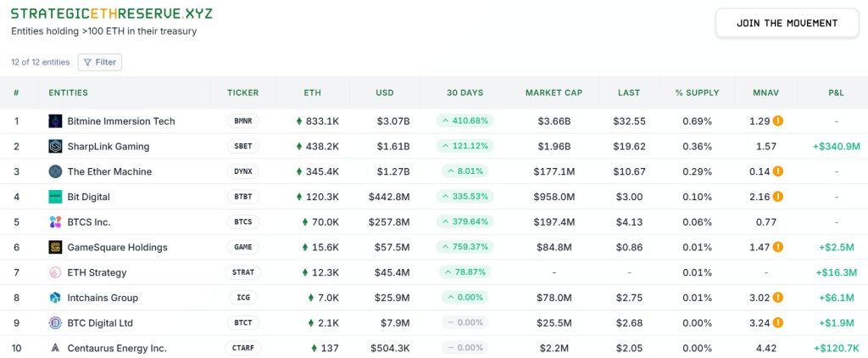Sort by the Market Cap column header
Screen dimensions: 868x358
[554, 92]
